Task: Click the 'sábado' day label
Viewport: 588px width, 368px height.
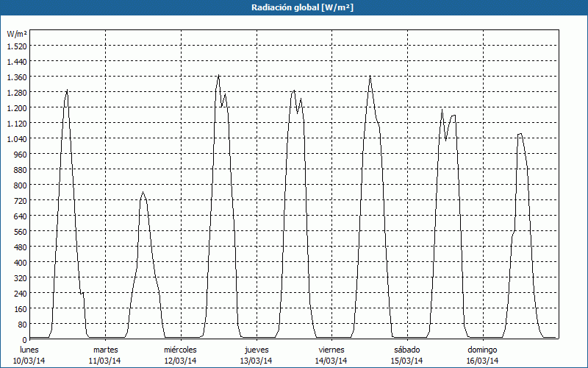Action: point(406,349)
